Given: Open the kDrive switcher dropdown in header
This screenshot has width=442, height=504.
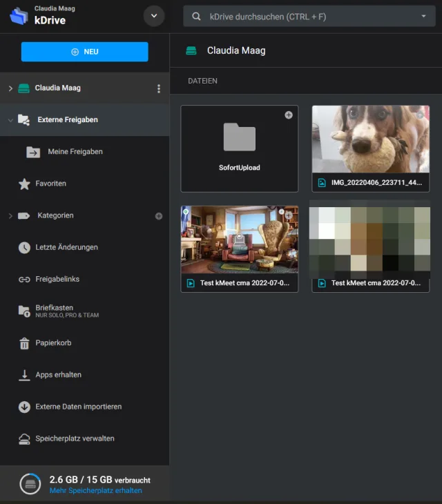Looking at the screenshot, I should [153, 16].
